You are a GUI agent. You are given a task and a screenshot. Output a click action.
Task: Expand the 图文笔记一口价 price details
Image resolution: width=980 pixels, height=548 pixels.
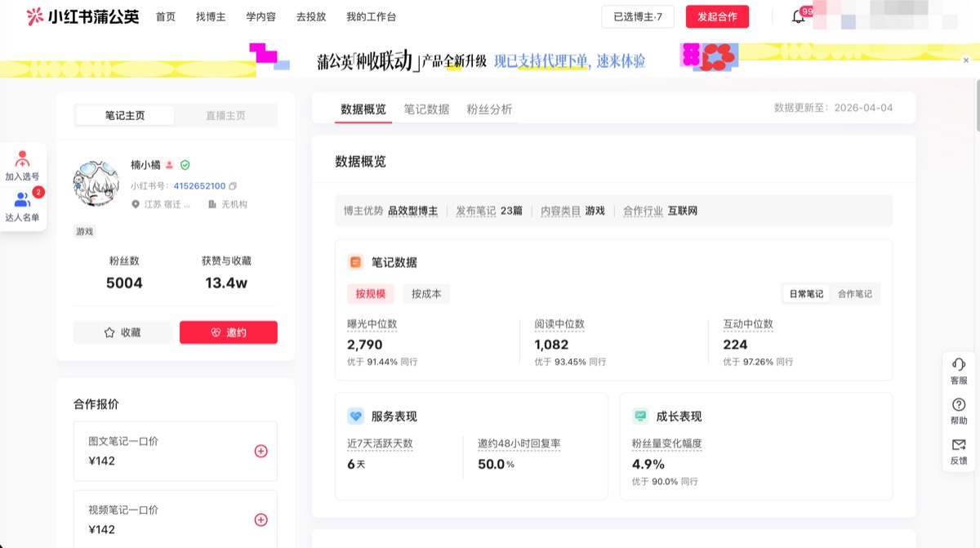pos(261,451)
